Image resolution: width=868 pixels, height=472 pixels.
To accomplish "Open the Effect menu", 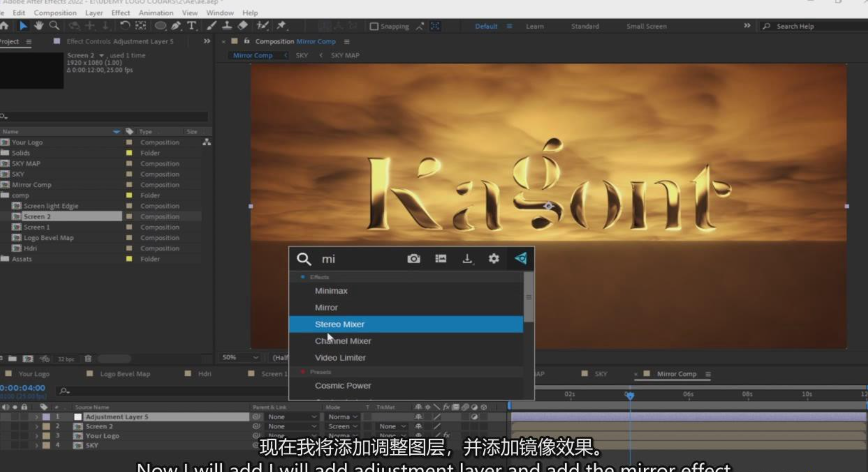I will point(120,13).
